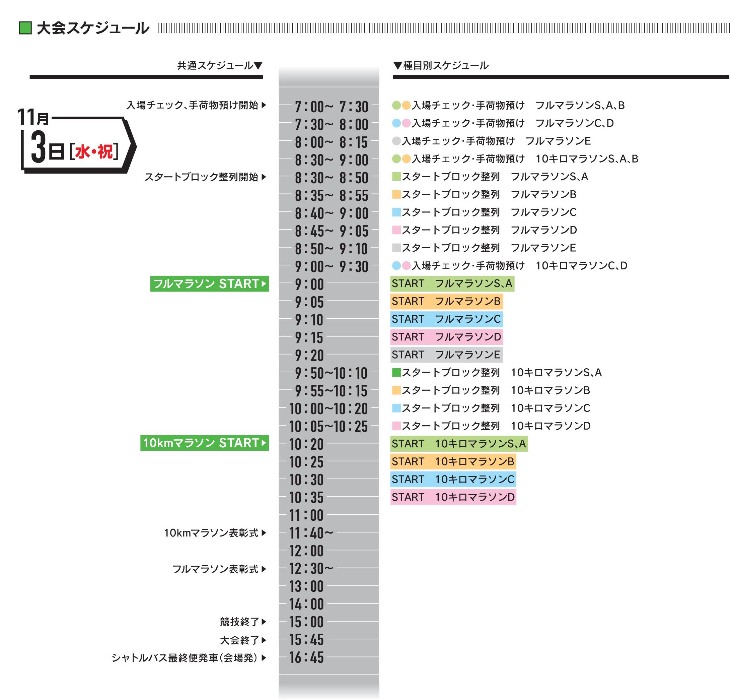Click the green square beside 大会スケジュール heading
Screen dimensions: 731x700
coord(25,28)
